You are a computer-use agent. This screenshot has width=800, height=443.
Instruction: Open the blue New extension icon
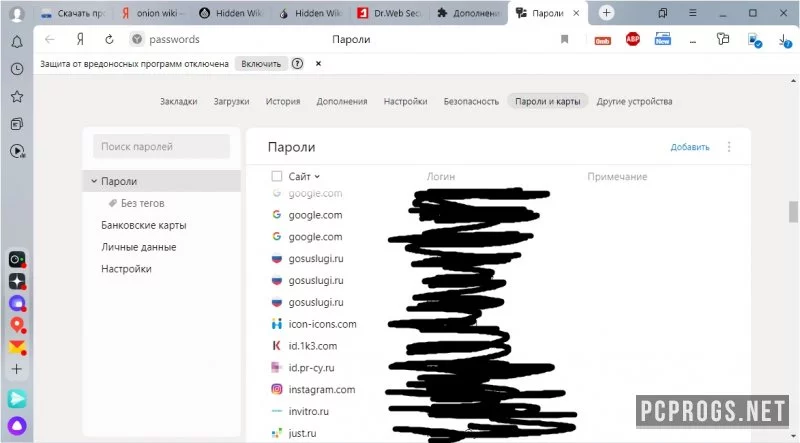(x=663, y=39)
